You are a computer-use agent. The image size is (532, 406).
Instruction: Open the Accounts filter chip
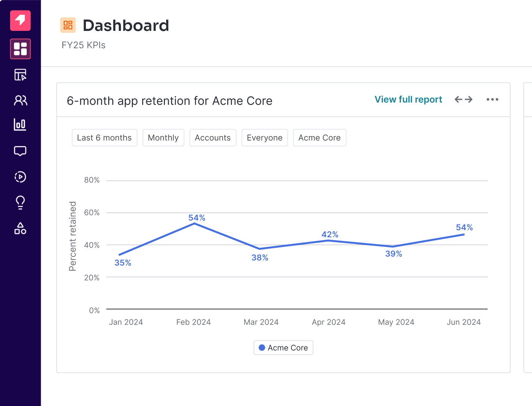coord(212,138)
